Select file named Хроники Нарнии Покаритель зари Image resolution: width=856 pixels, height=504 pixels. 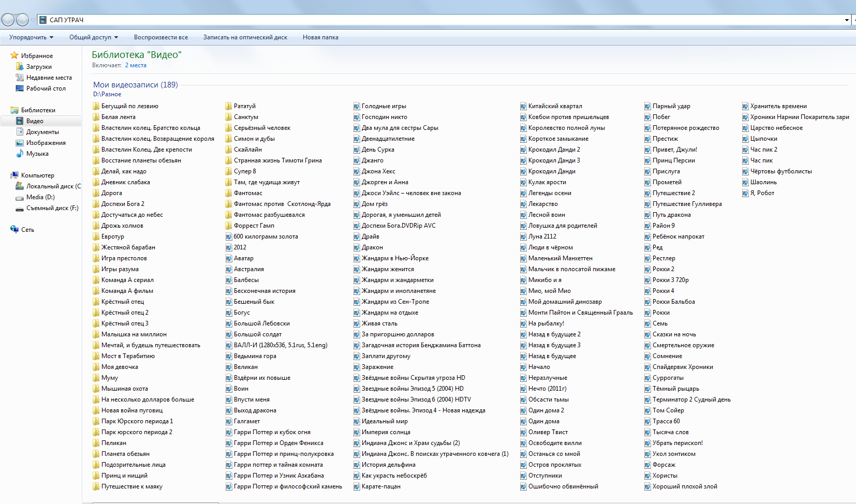[800, 117]
